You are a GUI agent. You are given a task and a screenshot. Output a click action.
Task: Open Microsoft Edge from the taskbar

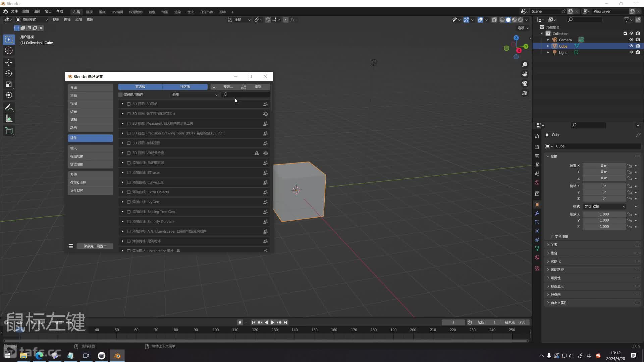coord(39,356)
